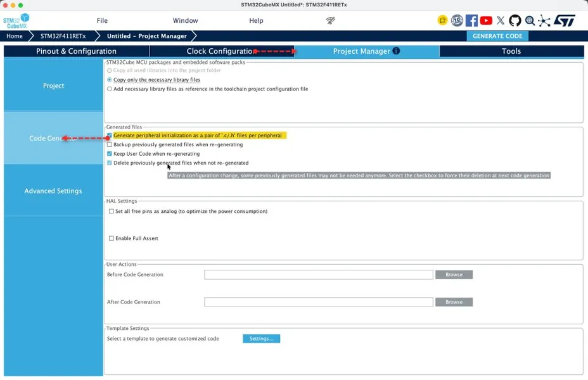Click the 'HAL Settings' group label
Image resolution: width=588 pixels, height=380 pixels.
tap(122, 201)
